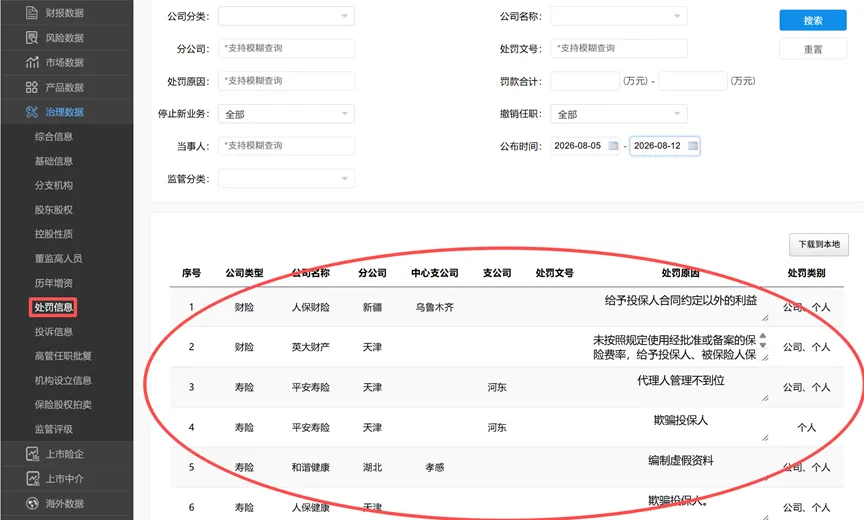Select 保险股权拍卖 submenu item

[x=63, y=404]
